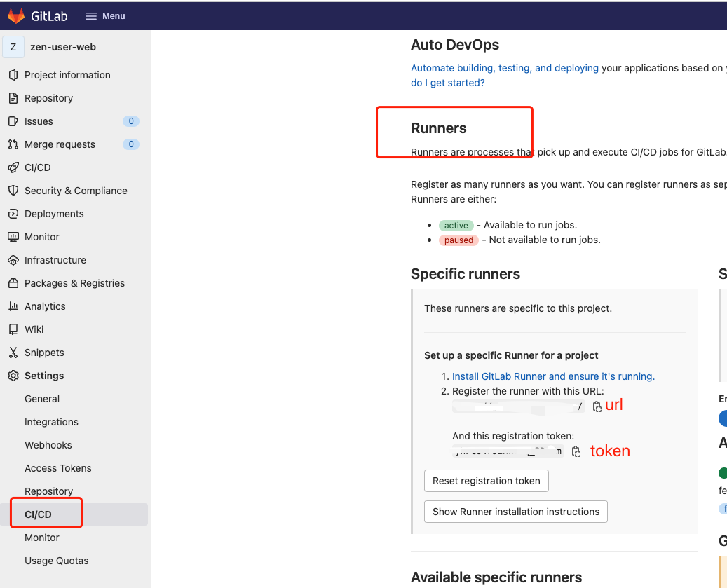
Task: Click the Available specific runners heading
Action: (496, 577)
